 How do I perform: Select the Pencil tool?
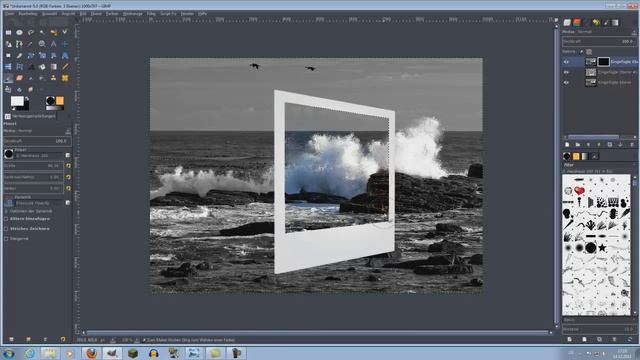pos(65,67)
